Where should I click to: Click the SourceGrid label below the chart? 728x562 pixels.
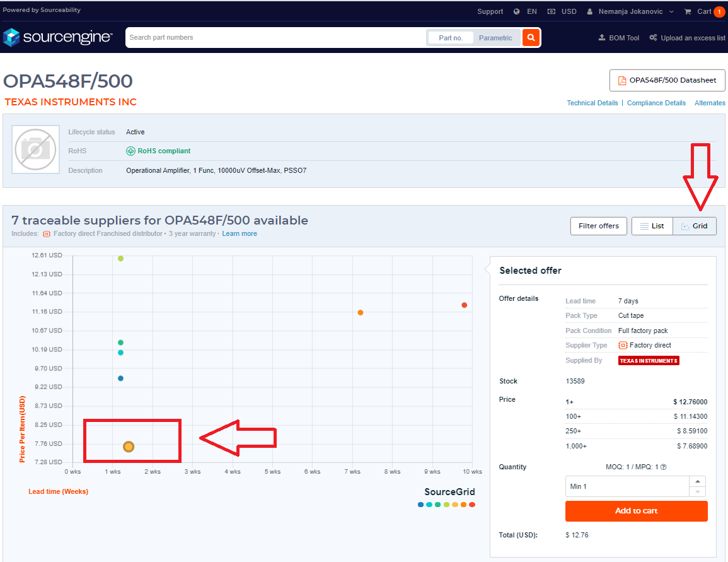(x=449, y=492)
